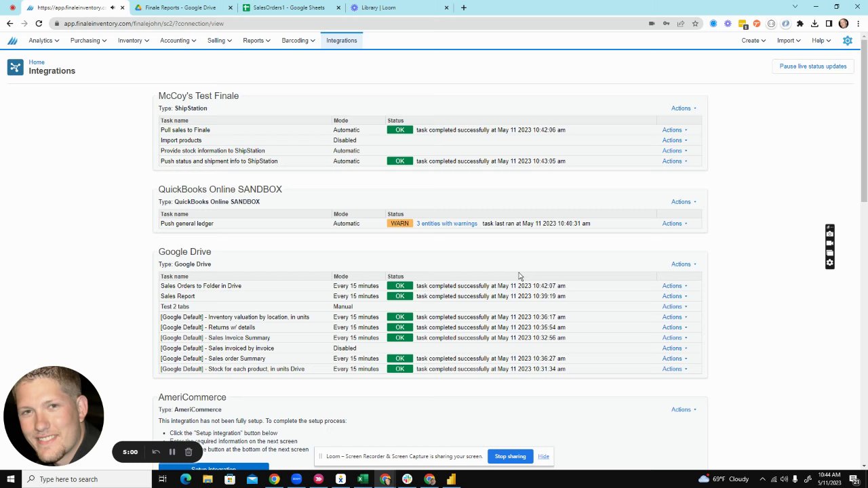
Task: Click "Test 2 tabs" task name
Action: (175, 307)
